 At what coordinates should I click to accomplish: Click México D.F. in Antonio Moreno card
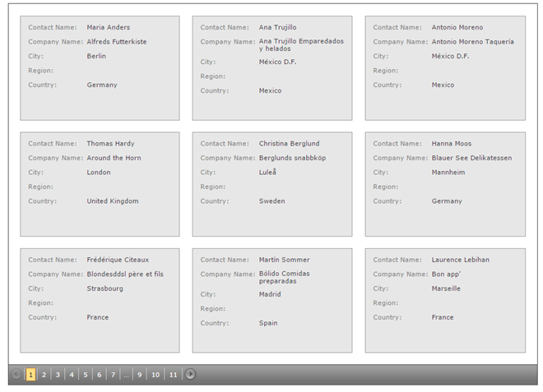(450, 56)
